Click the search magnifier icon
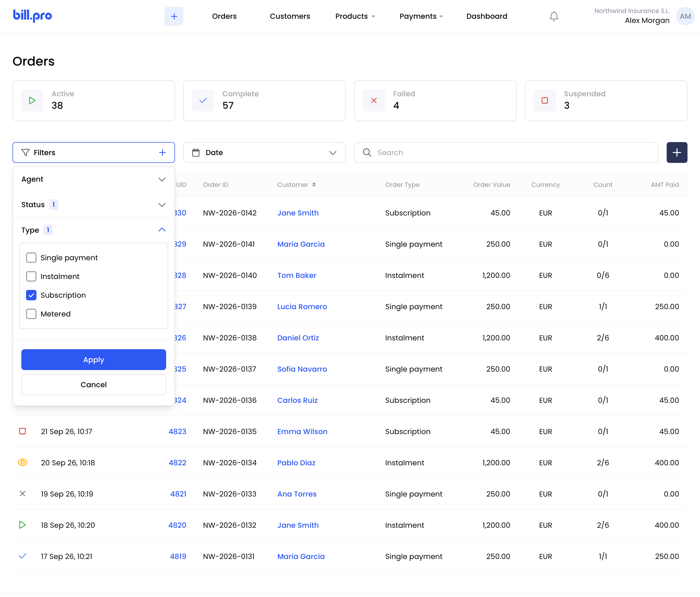Viewport: 700px width, 597px height. (367, 153)
